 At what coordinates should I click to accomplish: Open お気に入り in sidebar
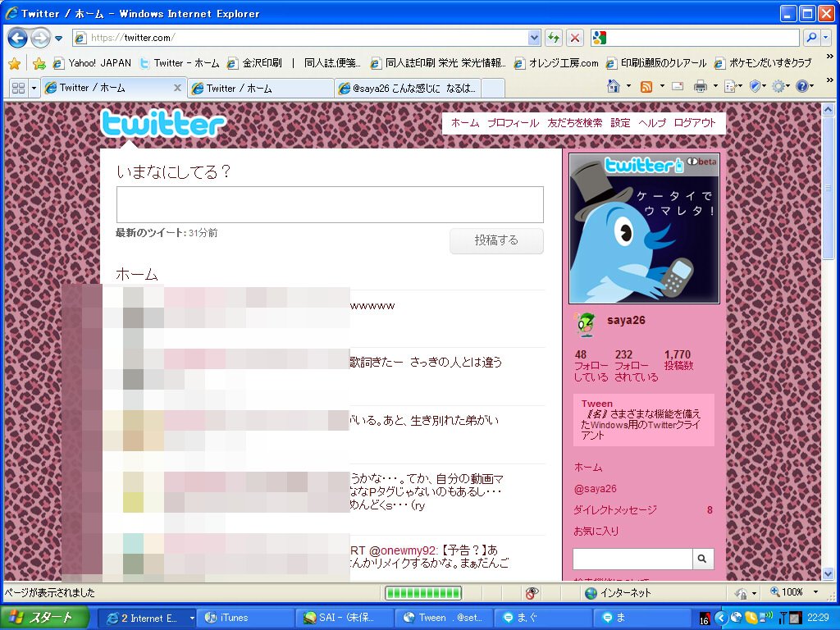tap(596, 532)
